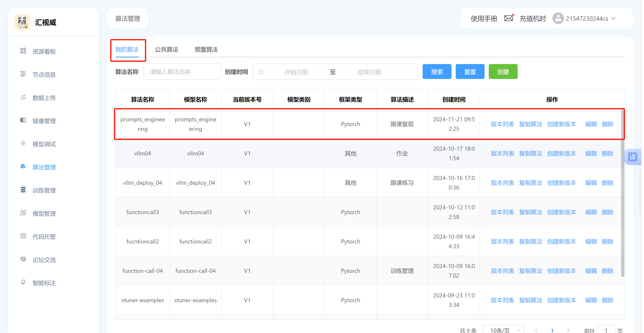
Task: Click the 资源看板 dashboard icon in sidebar
Action: (x=23, y=51)
